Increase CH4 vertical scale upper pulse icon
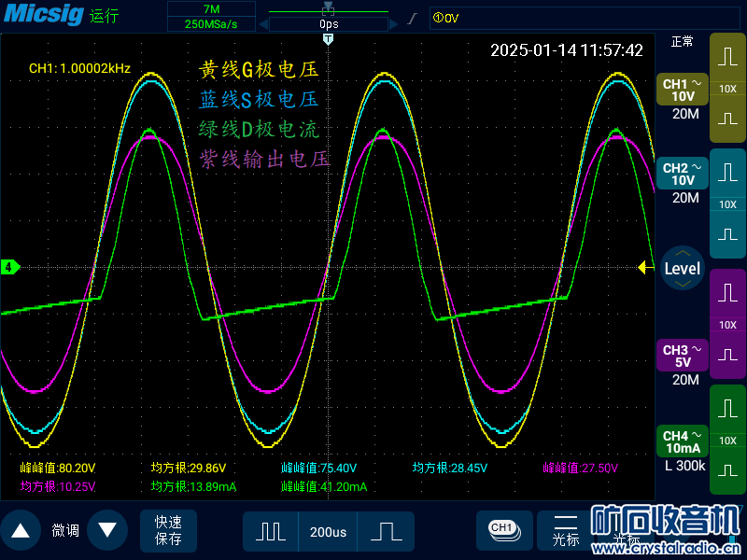The height and width of the screenshot is (560, 747). (x=728, y=409)
